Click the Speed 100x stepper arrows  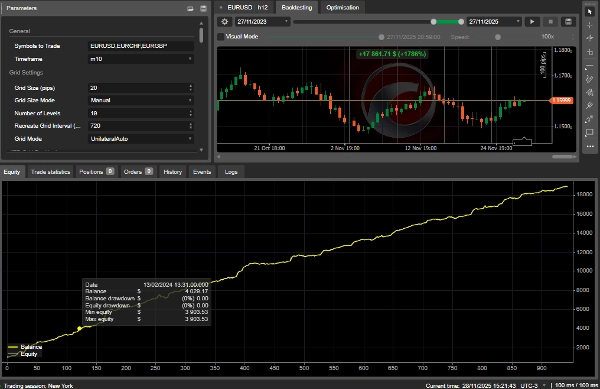coord(572,37)
